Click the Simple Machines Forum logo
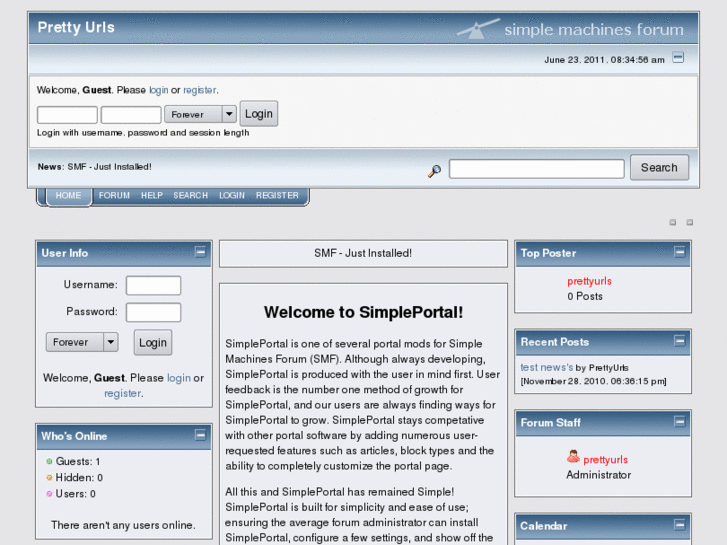The width and height of the screenshot is (727, 545). coord(570,29)
